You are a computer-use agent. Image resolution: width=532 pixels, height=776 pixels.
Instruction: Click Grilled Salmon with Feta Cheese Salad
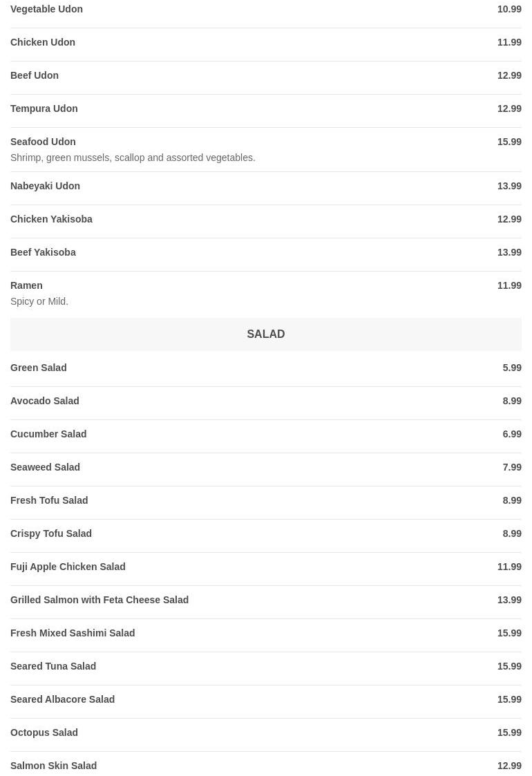(99, 600)
